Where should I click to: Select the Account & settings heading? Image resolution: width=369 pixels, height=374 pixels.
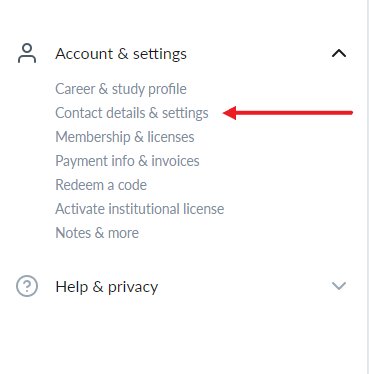pyautogui.click(x=121, y=54)
